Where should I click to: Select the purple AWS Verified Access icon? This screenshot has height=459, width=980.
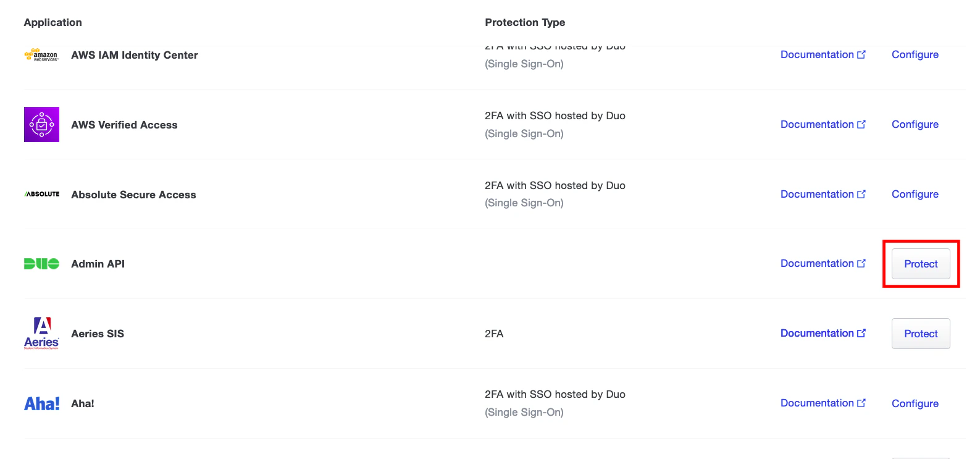[41, 124]
